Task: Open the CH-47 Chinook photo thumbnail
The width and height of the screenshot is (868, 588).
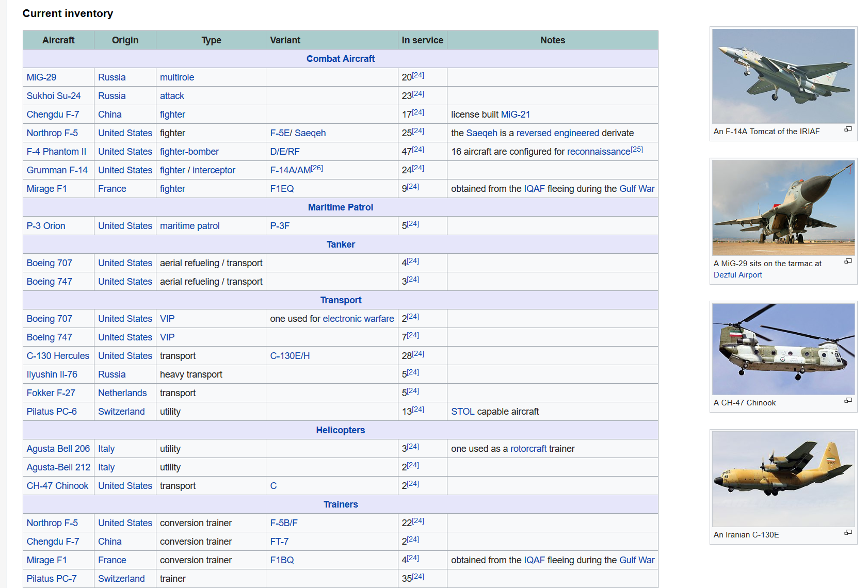Action: click(x=783, y=349)
